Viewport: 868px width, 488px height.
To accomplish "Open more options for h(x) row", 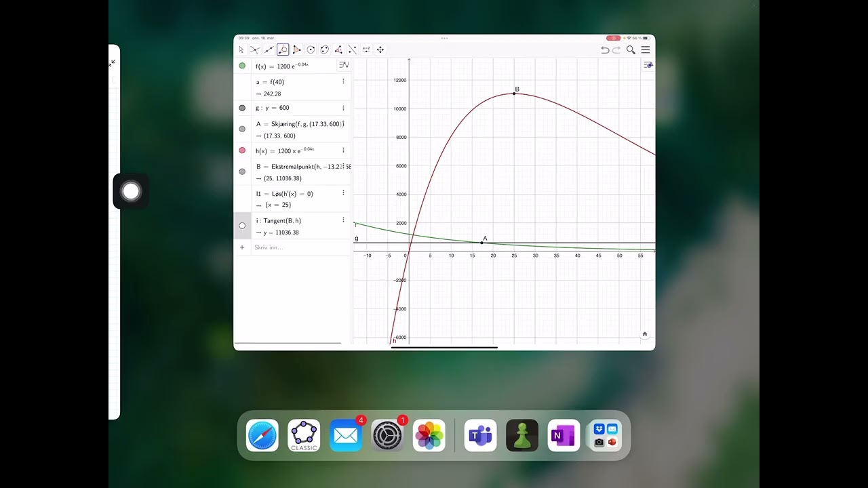I will [x=343, y=150].
